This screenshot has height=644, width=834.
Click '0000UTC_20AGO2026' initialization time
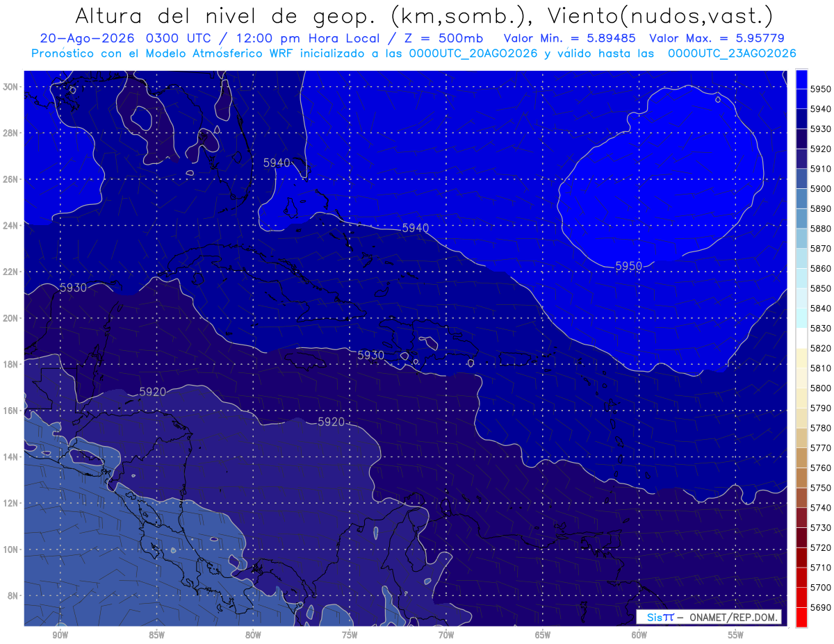pos(473,53)
